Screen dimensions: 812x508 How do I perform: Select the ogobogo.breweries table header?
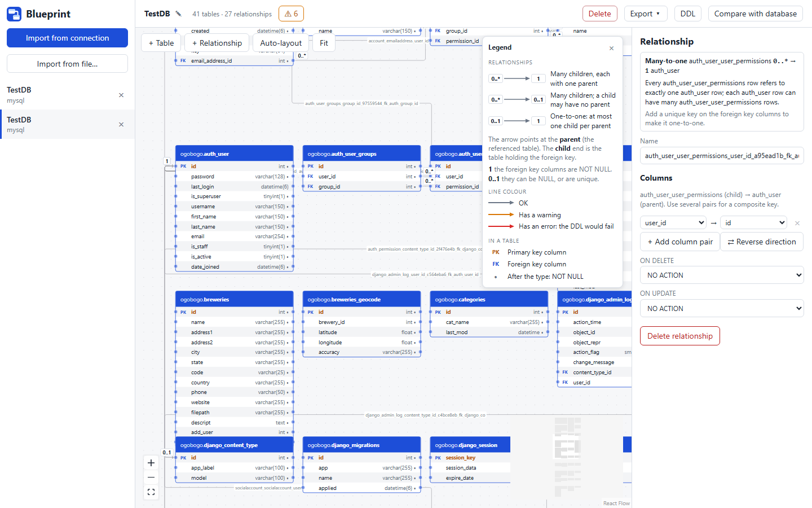coord(235,299)
